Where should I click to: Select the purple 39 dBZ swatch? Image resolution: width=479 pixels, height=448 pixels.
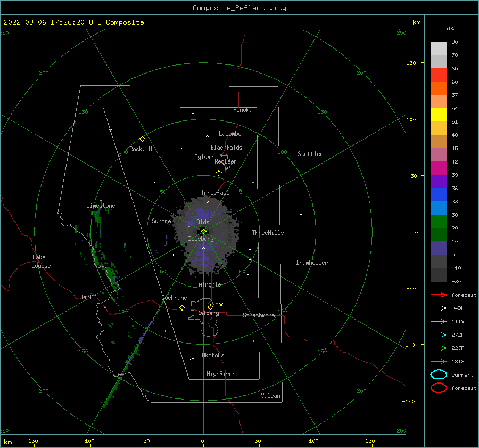click(x=439, y=181)
